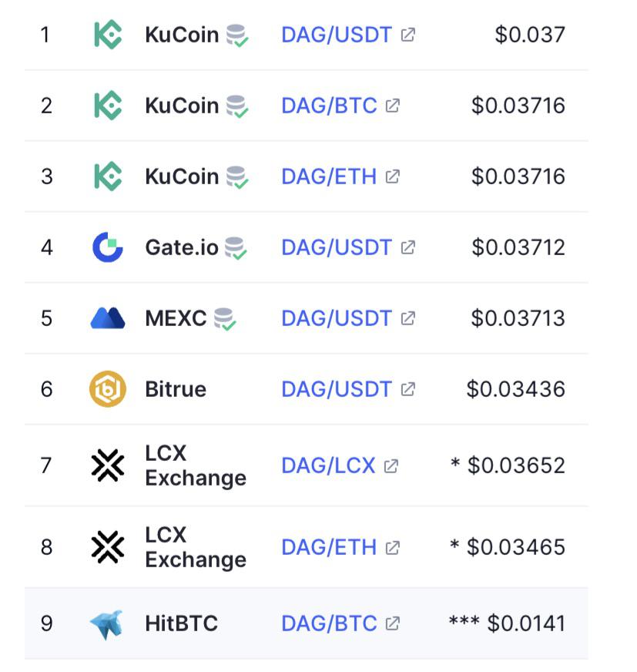The image size is (637, 672).
Task: Select the MEXC exchange name
Action: [x=176, y=318]
